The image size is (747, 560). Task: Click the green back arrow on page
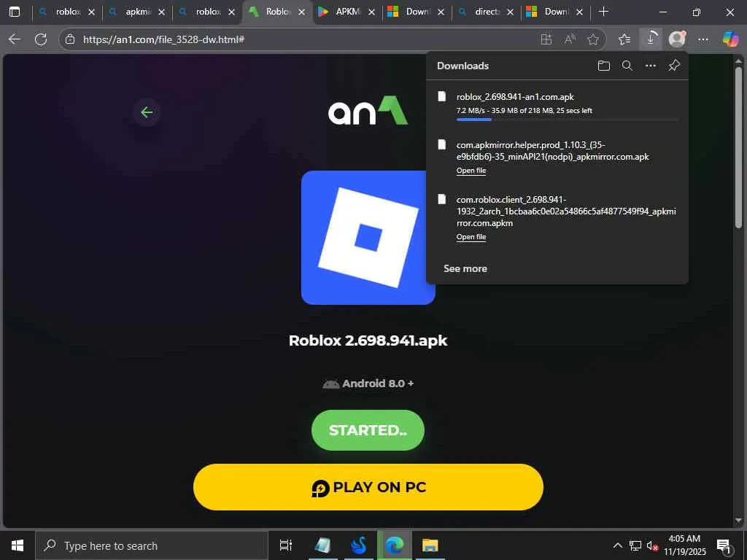pos(147,112)
